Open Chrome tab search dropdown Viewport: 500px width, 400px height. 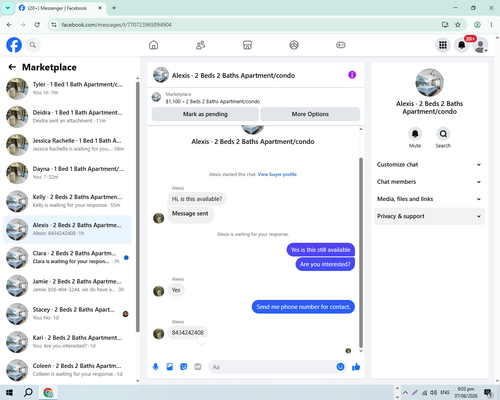(x=8, y=8)
